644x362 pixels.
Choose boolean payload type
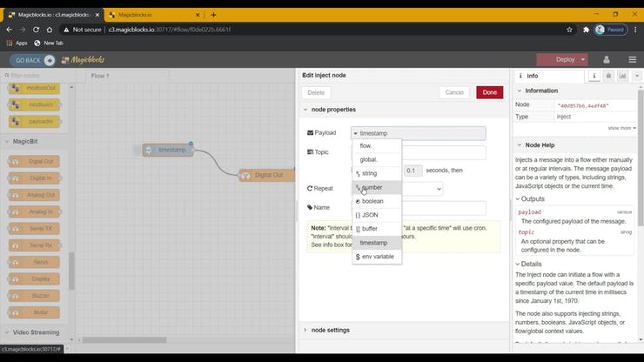(x=377, y=201)
